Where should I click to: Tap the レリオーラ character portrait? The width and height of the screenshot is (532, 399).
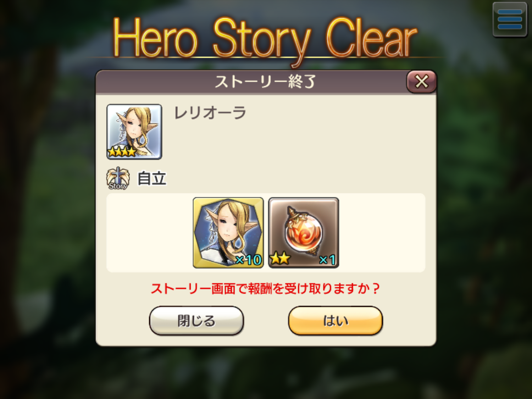(x=134, y=132)
